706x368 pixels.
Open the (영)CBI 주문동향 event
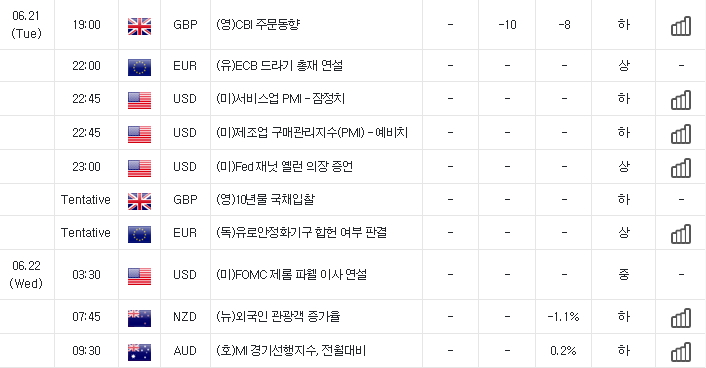point(258,24)
